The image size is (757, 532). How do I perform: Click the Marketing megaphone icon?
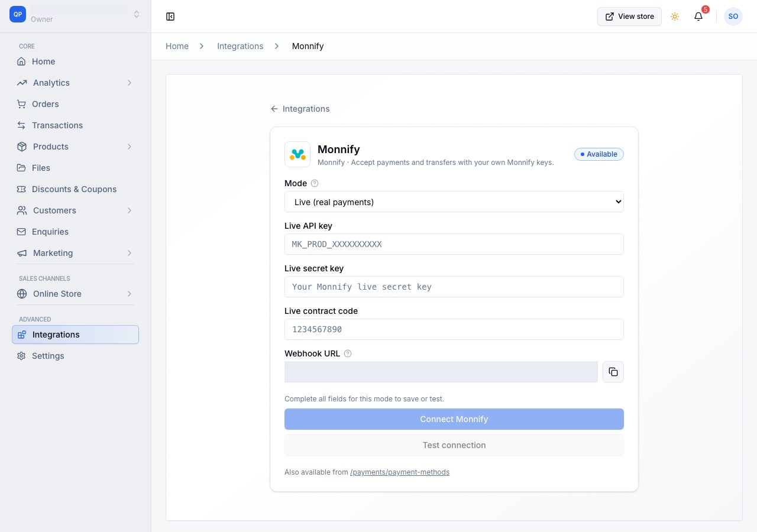pos(22,253)
